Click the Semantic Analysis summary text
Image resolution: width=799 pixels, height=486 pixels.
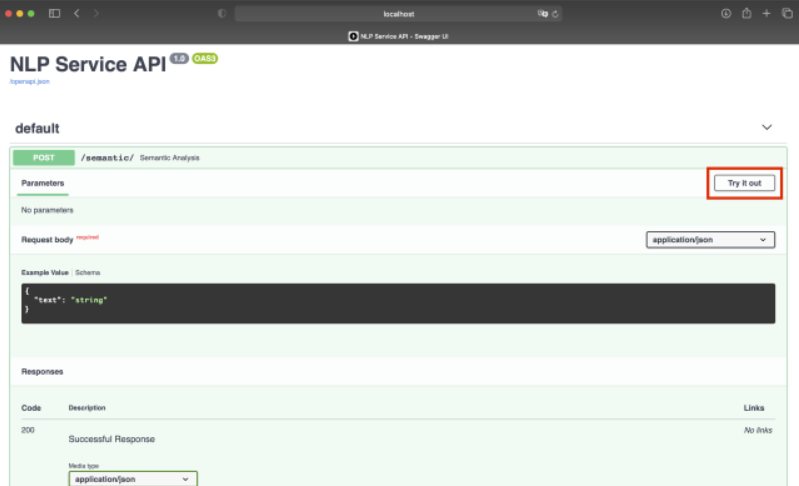pyautogui.click(x=170, y=158)
